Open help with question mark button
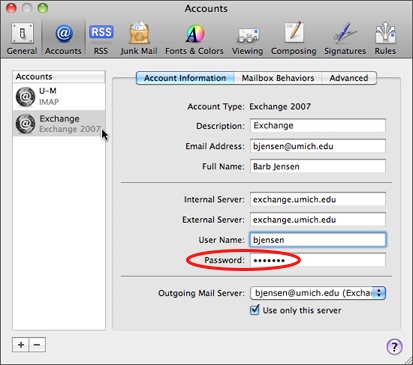This screenshot has width=413, height=365. click(x=394, y=347)
